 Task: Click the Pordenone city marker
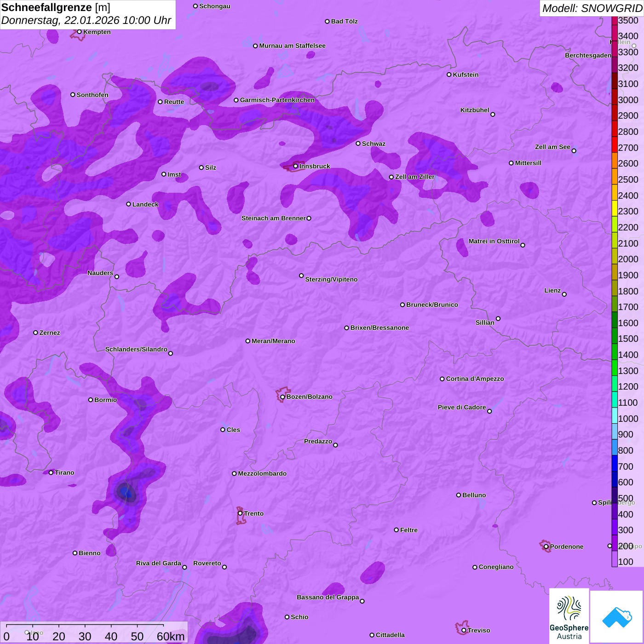pos(546,546)
